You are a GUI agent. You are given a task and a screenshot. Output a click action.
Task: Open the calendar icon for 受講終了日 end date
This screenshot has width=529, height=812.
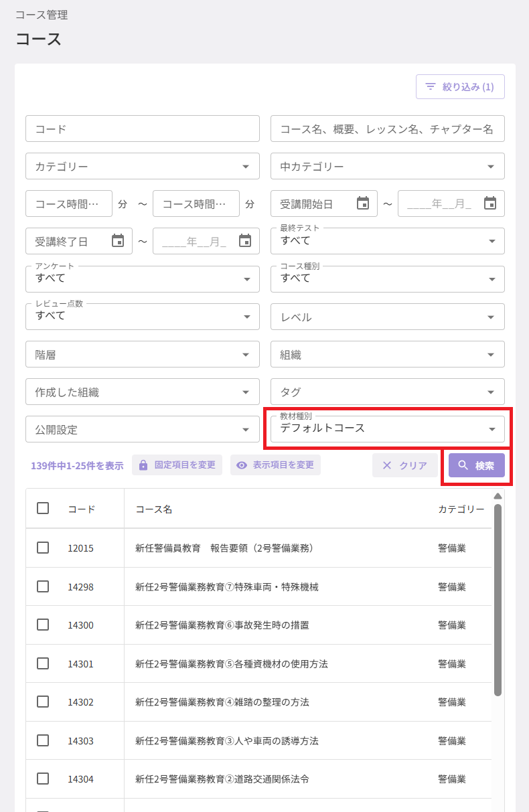(x=245, y=240)
